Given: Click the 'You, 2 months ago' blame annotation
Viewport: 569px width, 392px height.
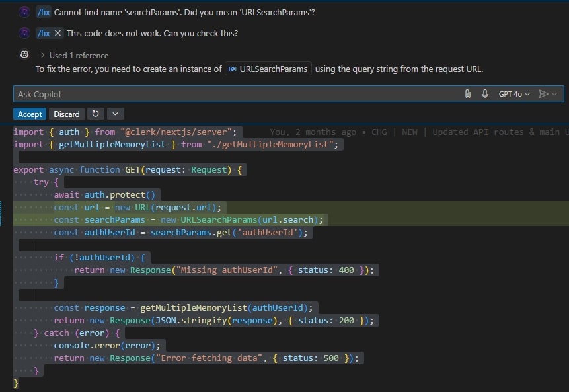Looking at the screenshot, I should coord(313,132).
